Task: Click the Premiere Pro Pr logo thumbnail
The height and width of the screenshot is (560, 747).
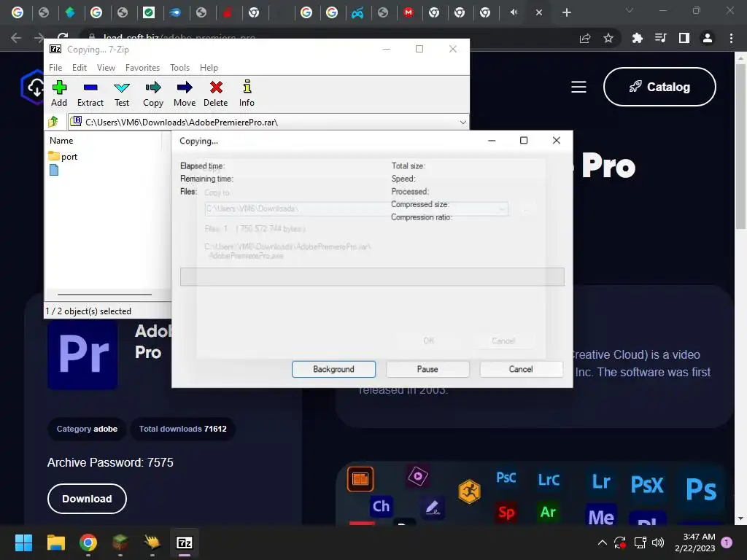Action: coord(82,355)
